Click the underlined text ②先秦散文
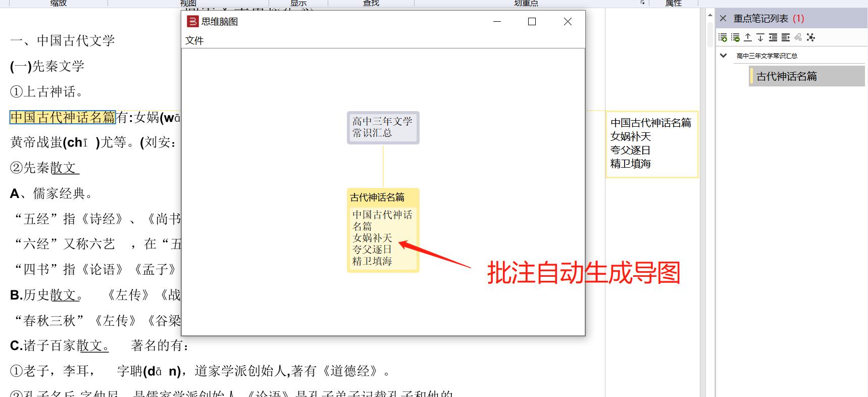Screen dimensions: 868x397 [44, 168]
